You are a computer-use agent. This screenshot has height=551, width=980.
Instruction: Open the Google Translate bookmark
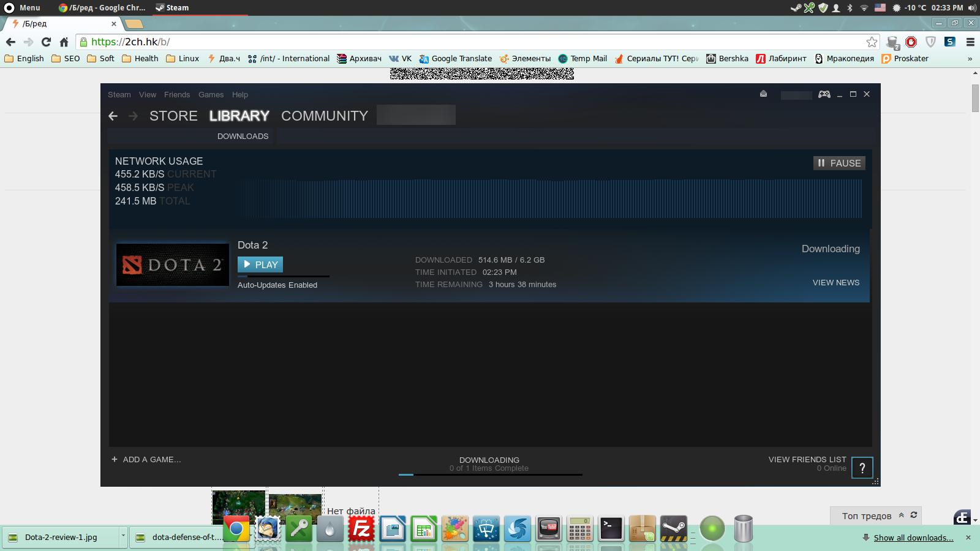click(456, 59)
